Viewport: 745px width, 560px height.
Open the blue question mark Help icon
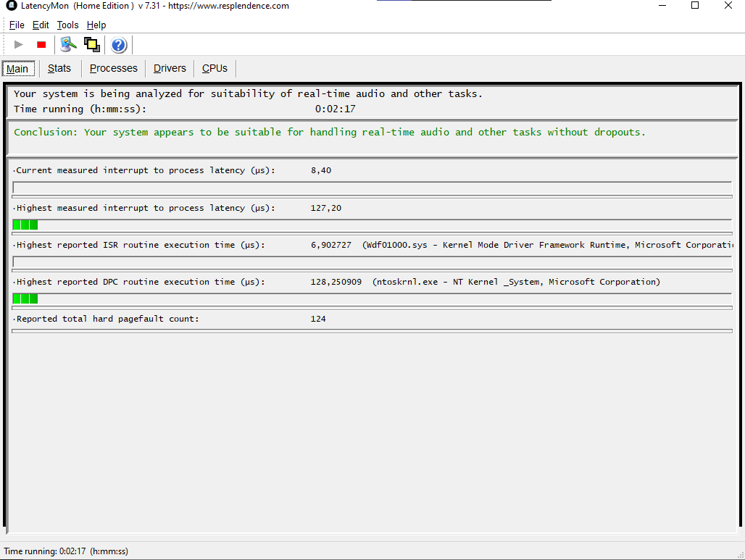[x=119, y=46]
